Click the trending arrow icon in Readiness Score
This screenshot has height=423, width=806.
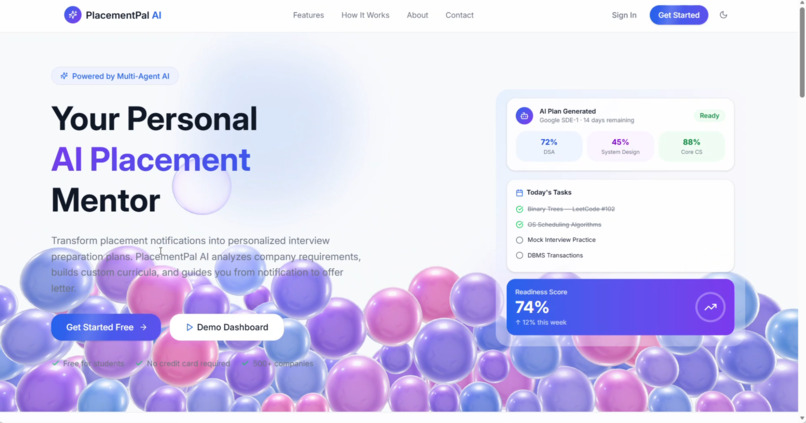(710, 307)
